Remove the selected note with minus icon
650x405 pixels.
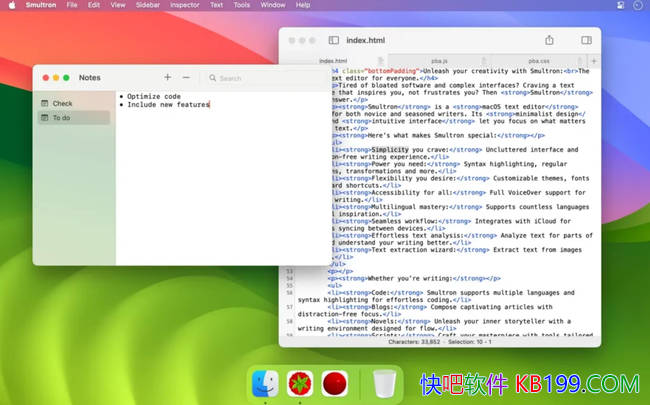click(x=186, y=78)
